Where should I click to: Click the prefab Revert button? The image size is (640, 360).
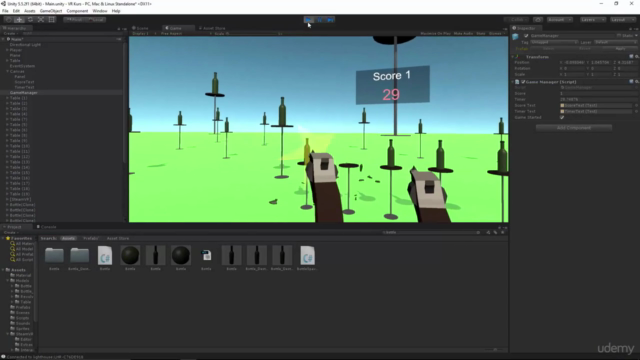pos(584,49)
